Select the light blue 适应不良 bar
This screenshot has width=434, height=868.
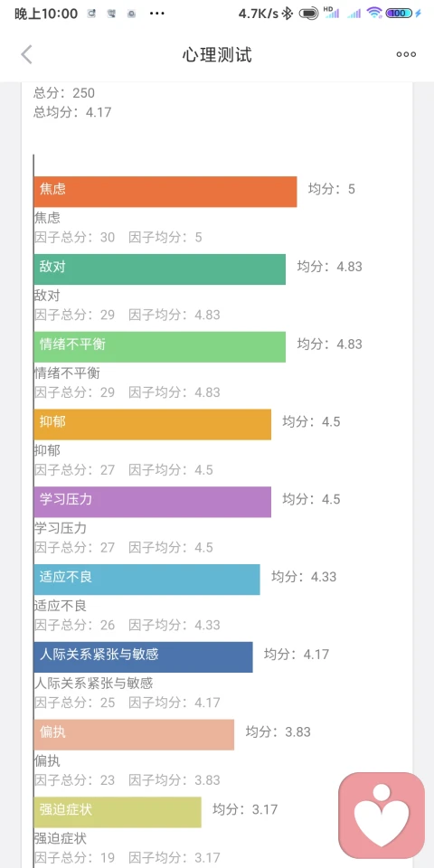[146, 579]
